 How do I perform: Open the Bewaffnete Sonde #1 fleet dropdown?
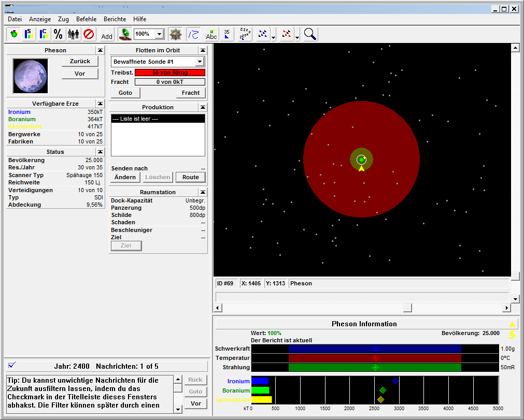click(x=200, y=62)
